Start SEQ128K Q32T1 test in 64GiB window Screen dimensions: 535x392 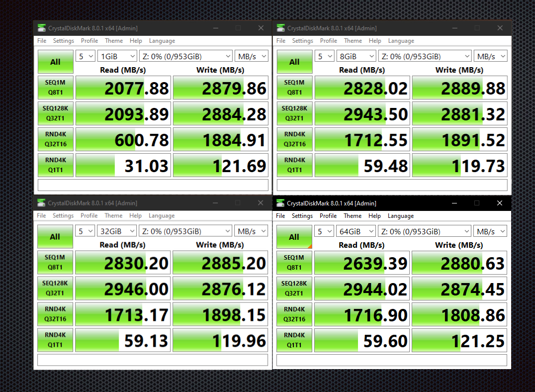[294, 289]
